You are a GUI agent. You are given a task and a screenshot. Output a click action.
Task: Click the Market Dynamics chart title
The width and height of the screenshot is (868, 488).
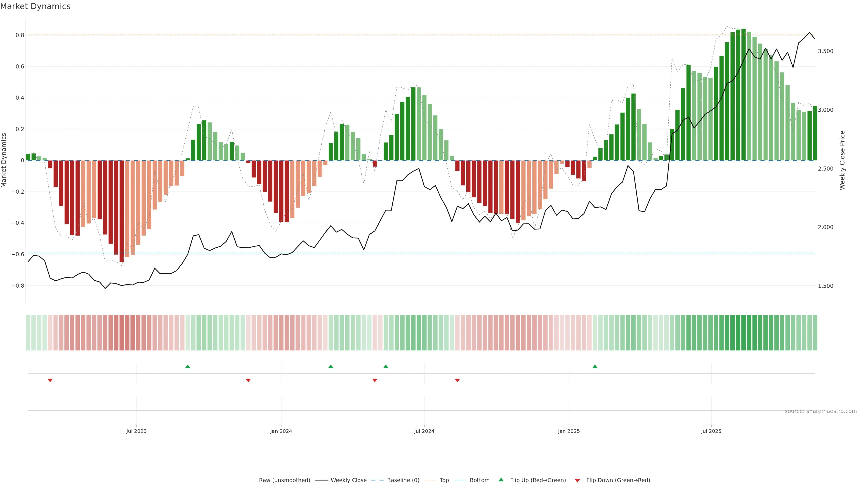point(35,6)
